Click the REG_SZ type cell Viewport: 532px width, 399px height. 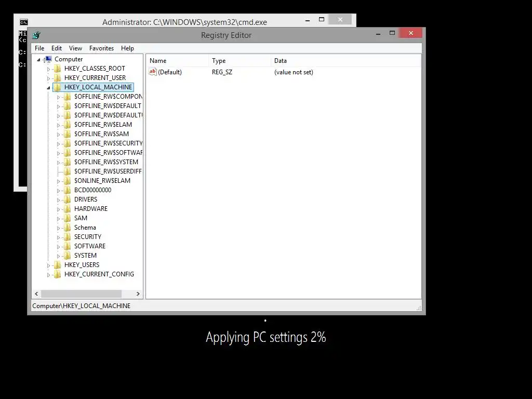tap(222, 72)
